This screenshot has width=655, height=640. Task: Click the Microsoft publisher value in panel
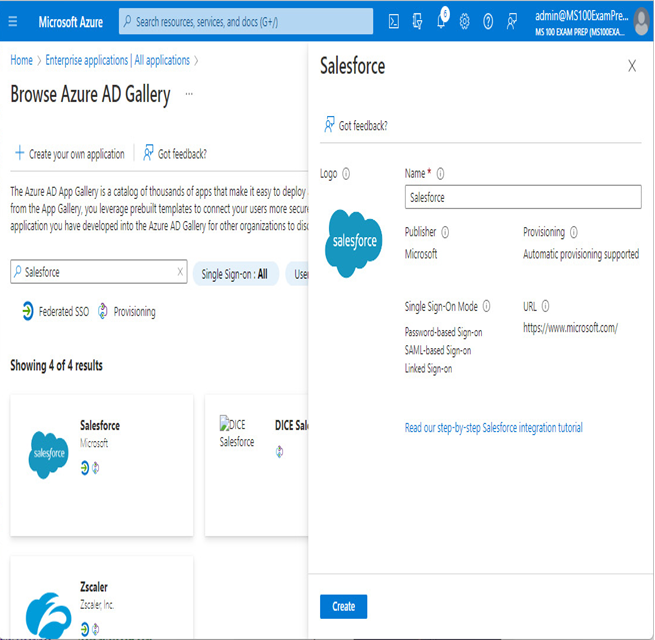[x=421, y=254]
